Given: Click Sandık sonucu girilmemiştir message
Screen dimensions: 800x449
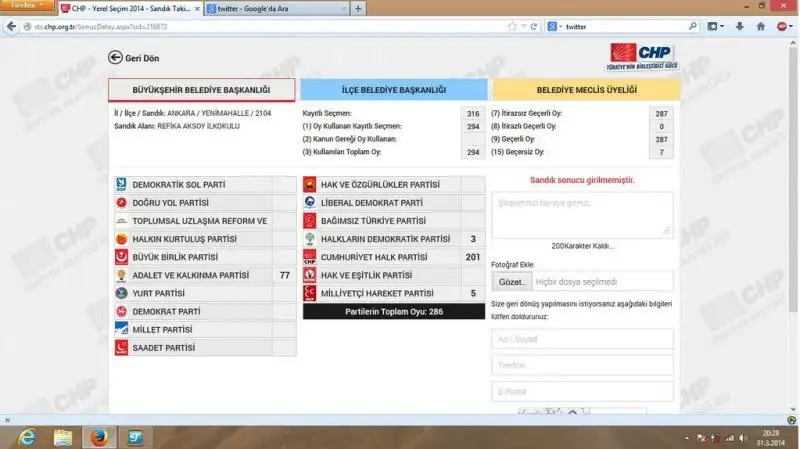Looking at the screenshot, I should [582, 180].
